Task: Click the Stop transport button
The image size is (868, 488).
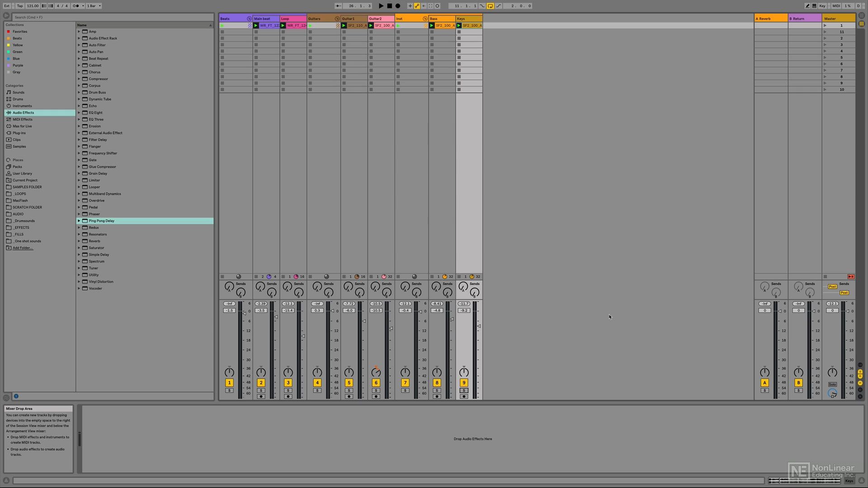Action: point(389,6)
